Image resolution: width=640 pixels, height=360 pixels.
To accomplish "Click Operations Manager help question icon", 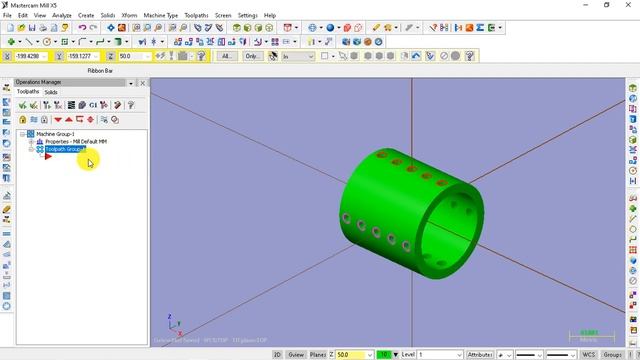I will coord(131,105).
